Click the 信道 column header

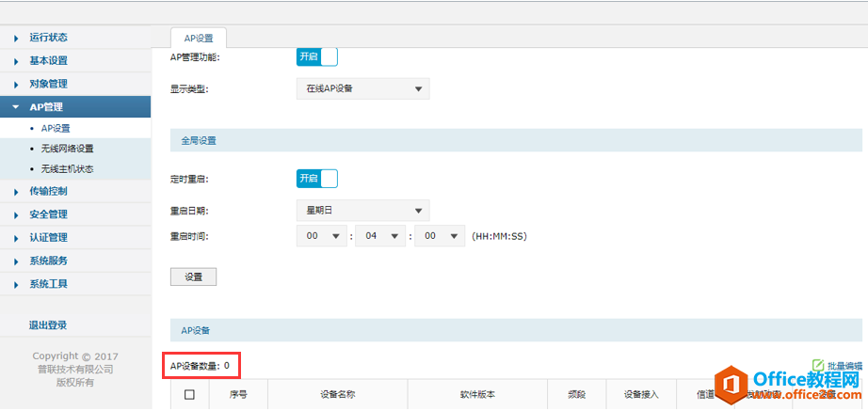[705, 395]
